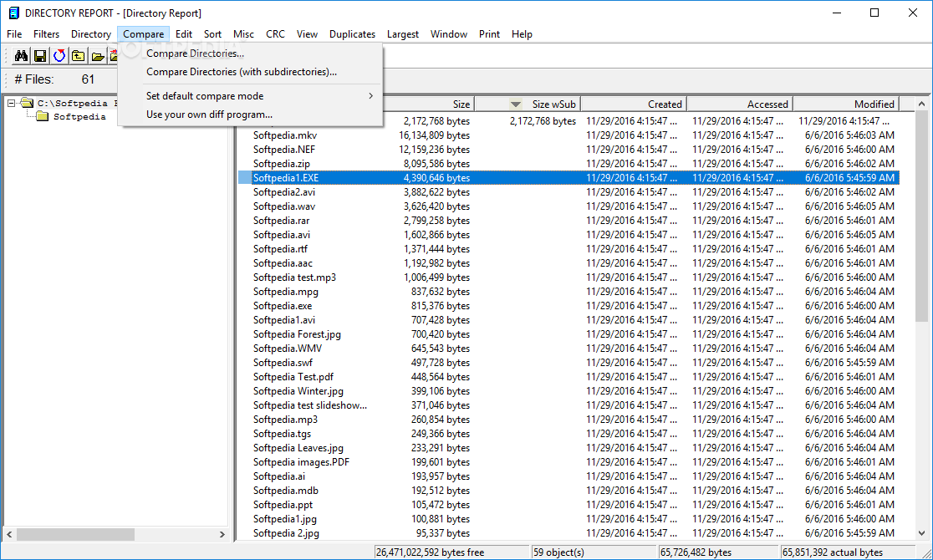Sort by the Created column header
Viewport: 933px width, 560px height.
[x=634, y=104]
